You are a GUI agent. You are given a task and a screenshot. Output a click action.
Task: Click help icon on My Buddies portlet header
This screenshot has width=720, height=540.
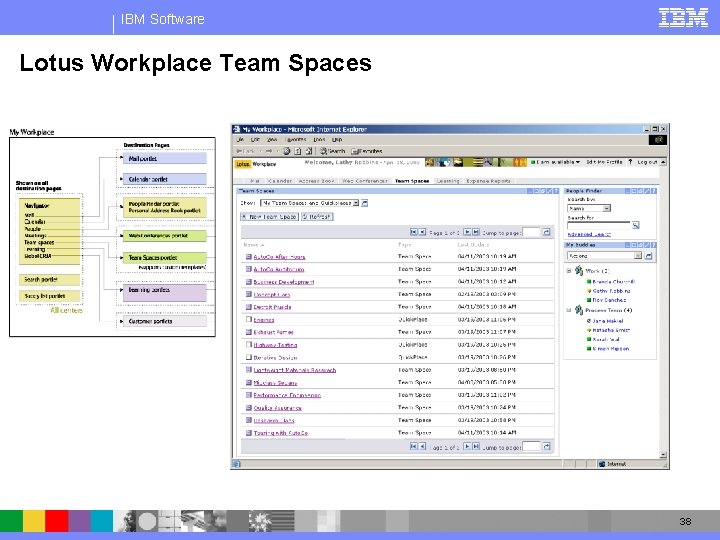654,245
